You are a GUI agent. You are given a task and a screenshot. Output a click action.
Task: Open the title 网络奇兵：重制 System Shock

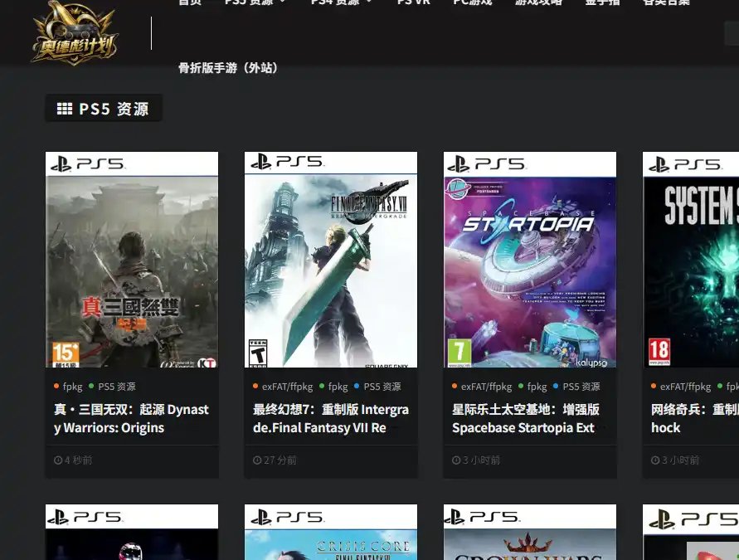[x=695, y=419]
